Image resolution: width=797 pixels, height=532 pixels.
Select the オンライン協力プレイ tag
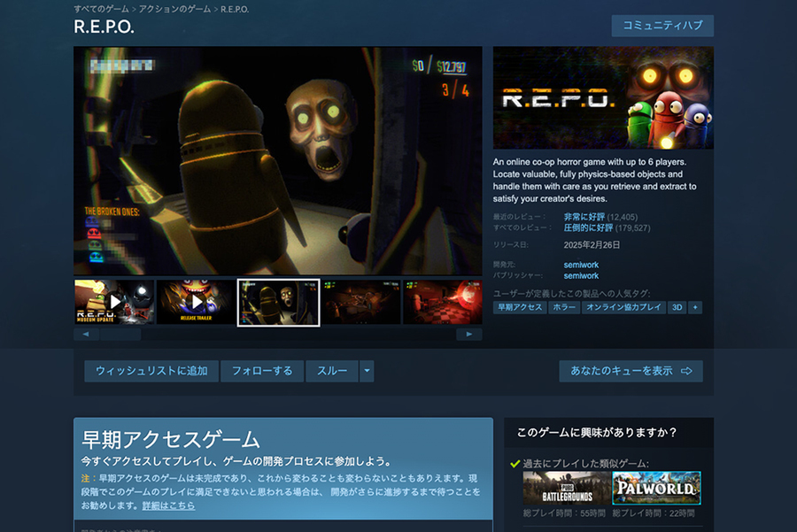[623, 307]
